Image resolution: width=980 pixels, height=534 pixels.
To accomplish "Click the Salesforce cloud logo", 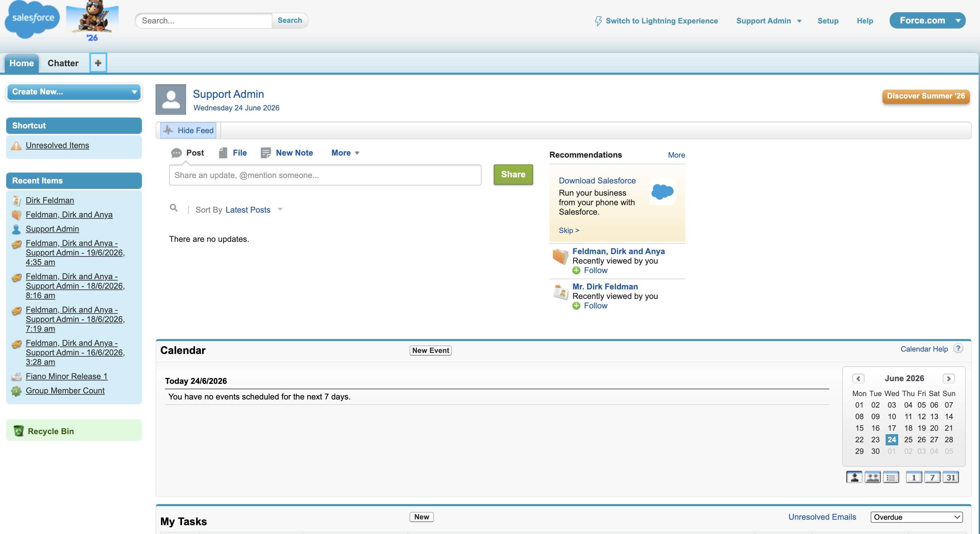I will (32, 19).
